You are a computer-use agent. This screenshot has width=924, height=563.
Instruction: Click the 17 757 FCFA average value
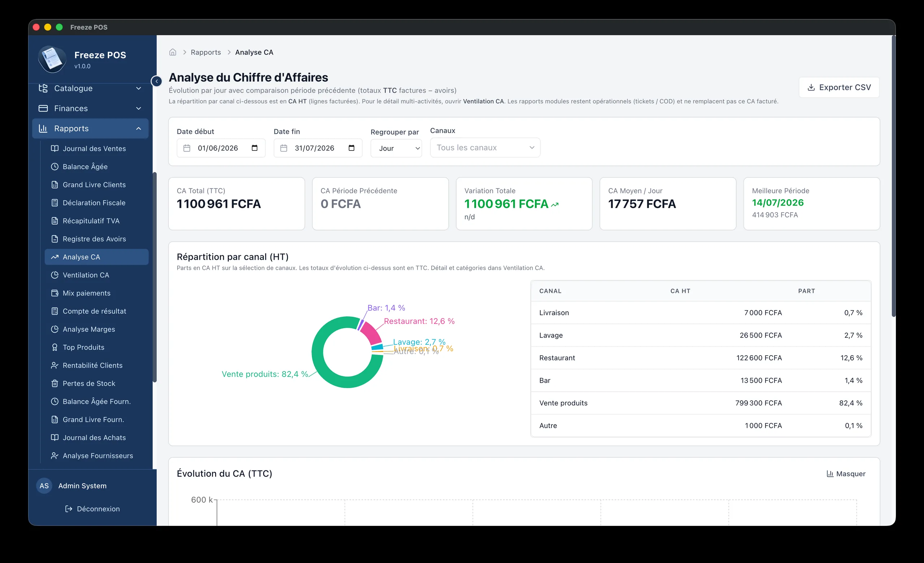(x=642, y=204)
